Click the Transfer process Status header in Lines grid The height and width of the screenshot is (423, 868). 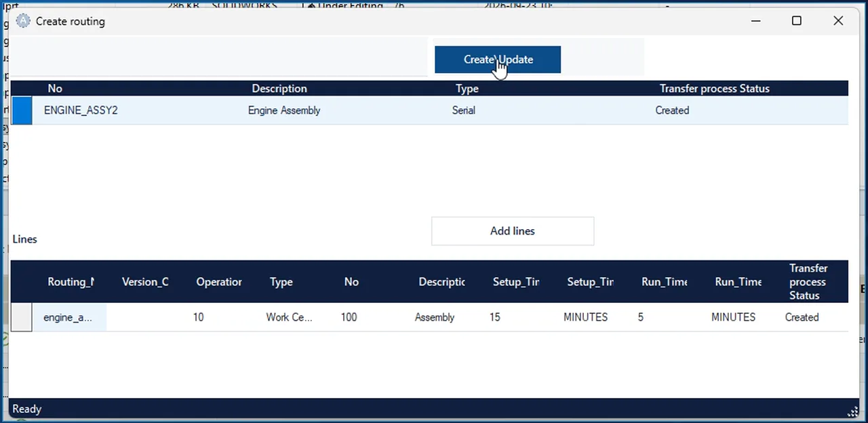click(808, 282)
